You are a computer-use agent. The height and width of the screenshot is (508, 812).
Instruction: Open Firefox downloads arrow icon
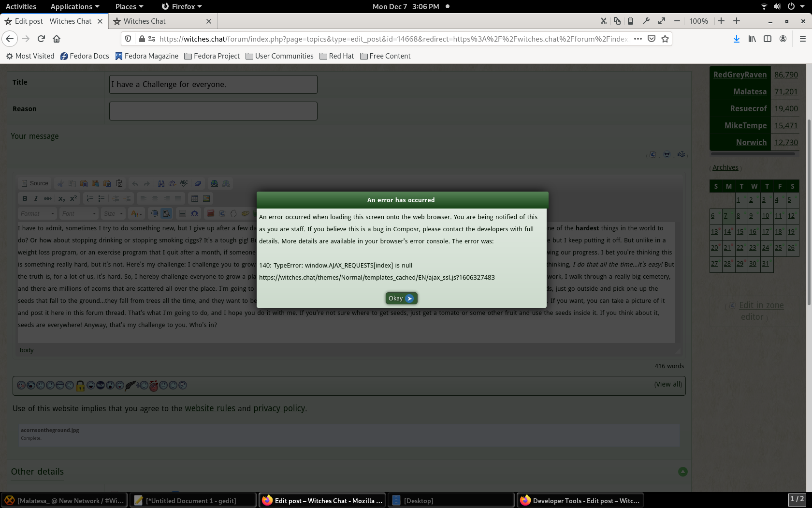tap(736, 39)
